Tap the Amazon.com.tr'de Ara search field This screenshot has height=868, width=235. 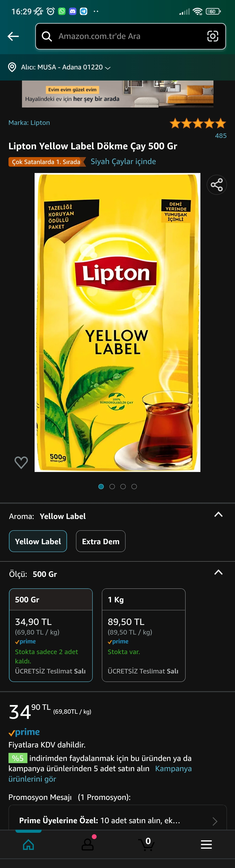(131, 36)
